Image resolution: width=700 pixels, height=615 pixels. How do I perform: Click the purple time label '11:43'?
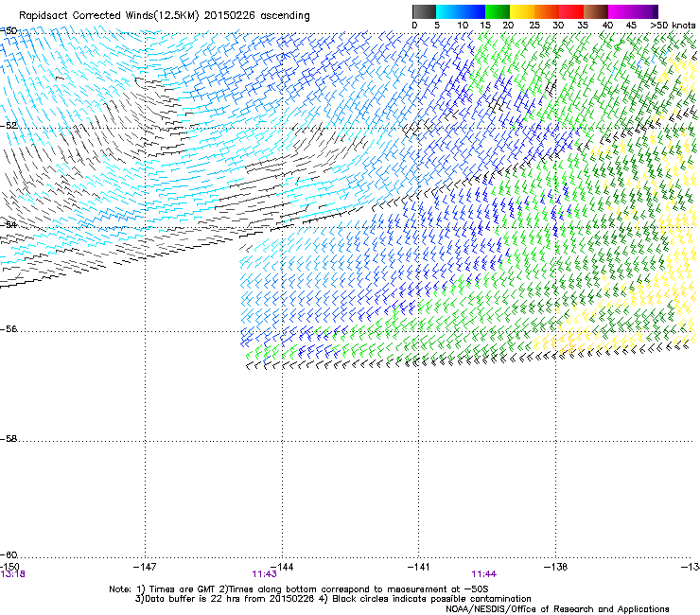pyautogui.click(x=264, y=574)
